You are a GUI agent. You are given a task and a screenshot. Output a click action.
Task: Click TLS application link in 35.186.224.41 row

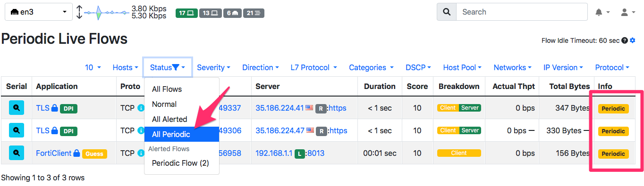tap(42, 108)
